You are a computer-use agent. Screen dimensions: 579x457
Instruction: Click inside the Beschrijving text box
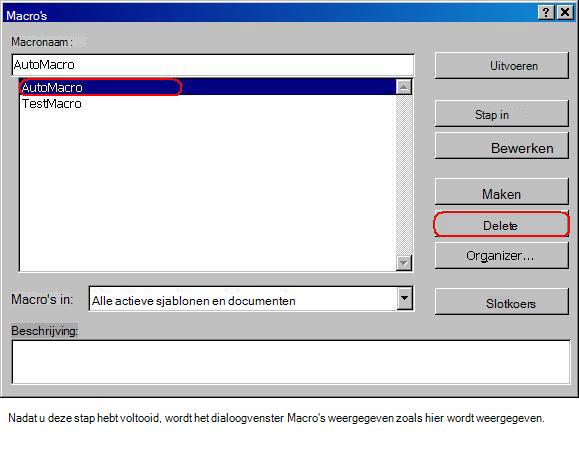pos(291,362)
